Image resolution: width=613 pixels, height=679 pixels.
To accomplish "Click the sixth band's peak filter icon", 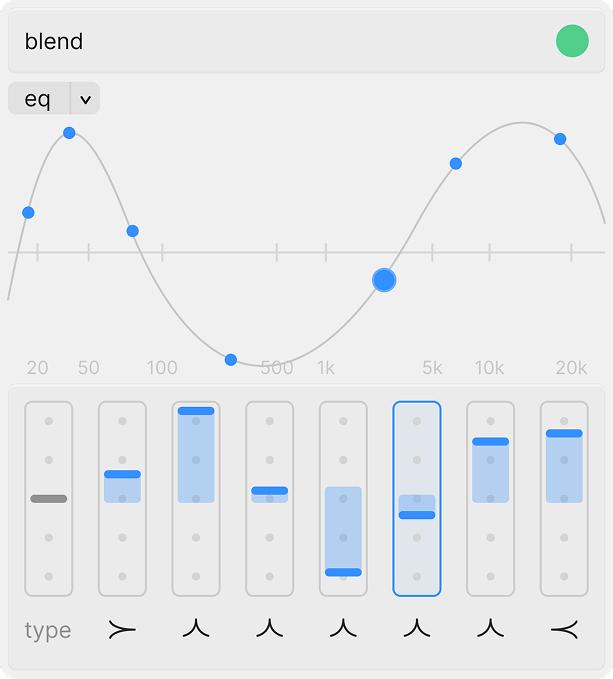I will 417,629.
